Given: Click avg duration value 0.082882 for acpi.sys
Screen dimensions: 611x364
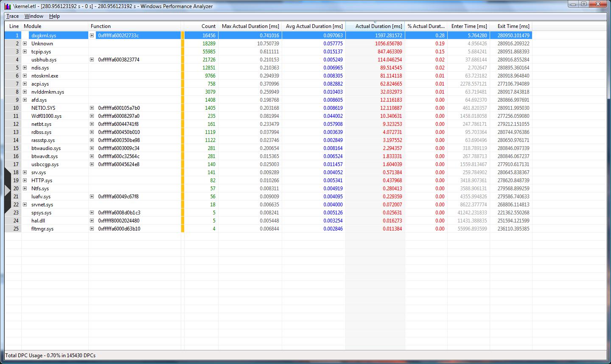Looking at the screenshot, I should (x=333, y=84).
